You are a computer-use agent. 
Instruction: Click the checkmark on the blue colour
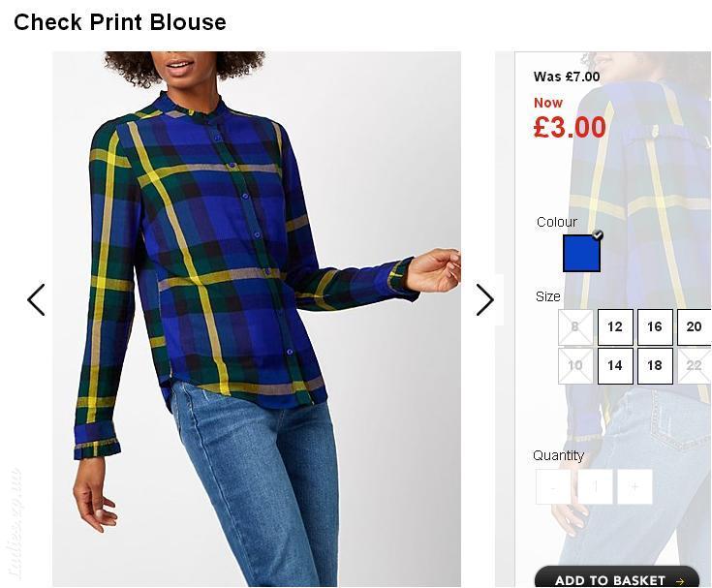click(598, 234)
